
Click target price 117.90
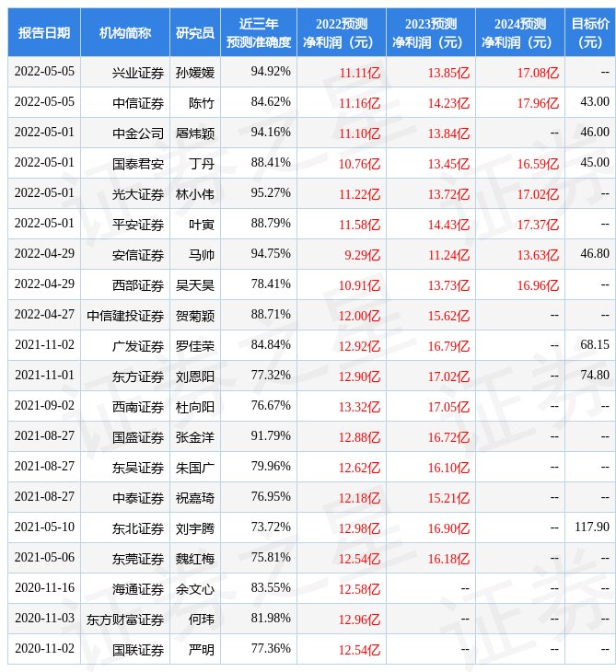click(x=592, y=527)
